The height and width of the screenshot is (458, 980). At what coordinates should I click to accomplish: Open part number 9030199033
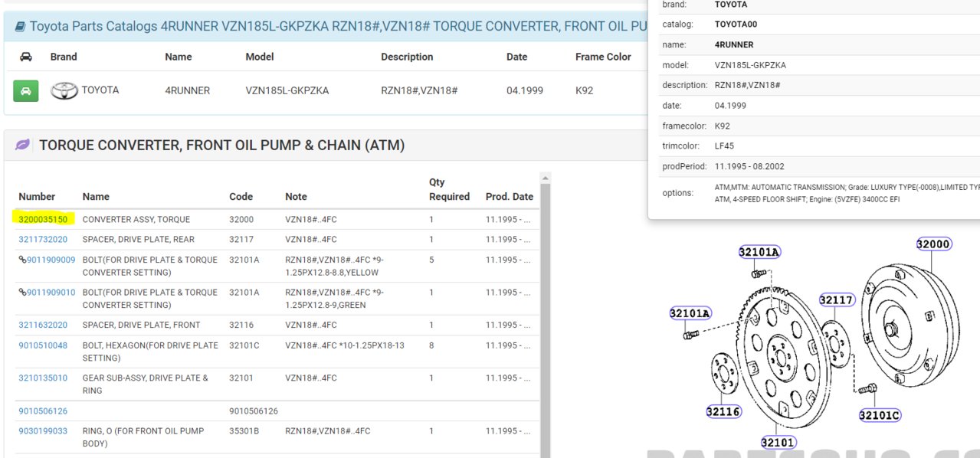click(x=43, y=431)
